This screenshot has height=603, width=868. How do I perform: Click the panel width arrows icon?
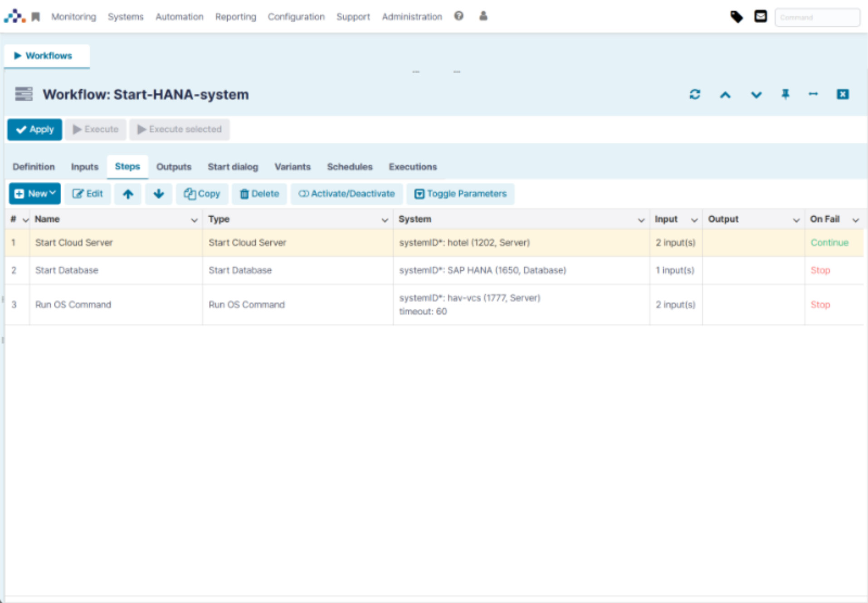(814, 94)
